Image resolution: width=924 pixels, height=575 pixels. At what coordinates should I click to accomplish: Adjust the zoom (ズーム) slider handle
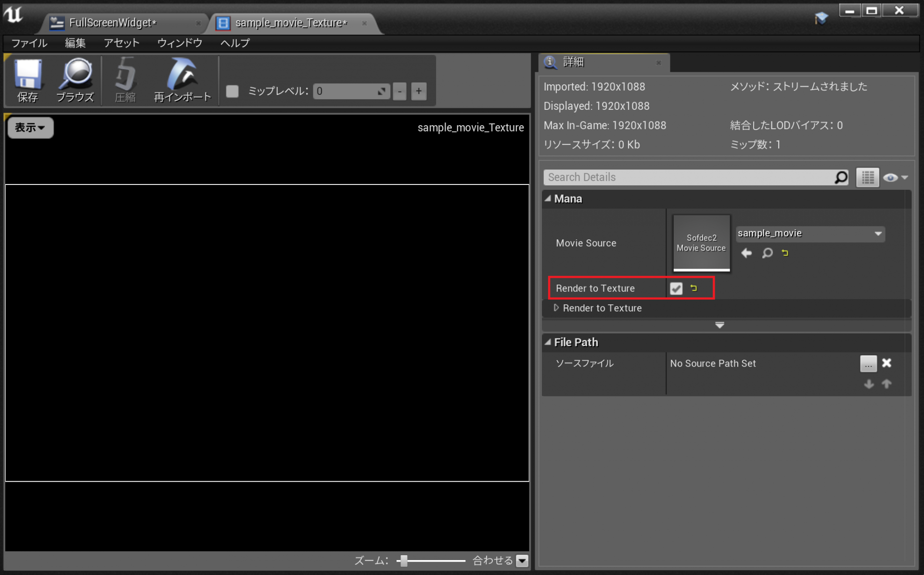404,561
